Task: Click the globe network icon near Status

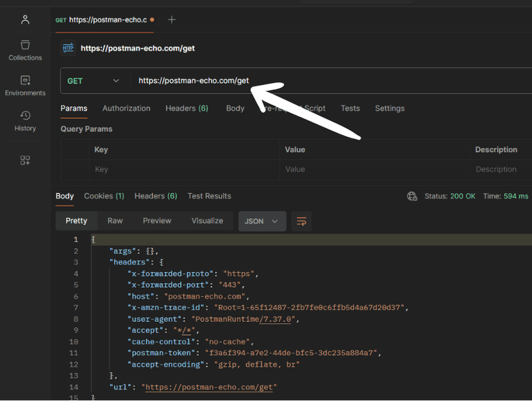Action: (x=412, y=197)
